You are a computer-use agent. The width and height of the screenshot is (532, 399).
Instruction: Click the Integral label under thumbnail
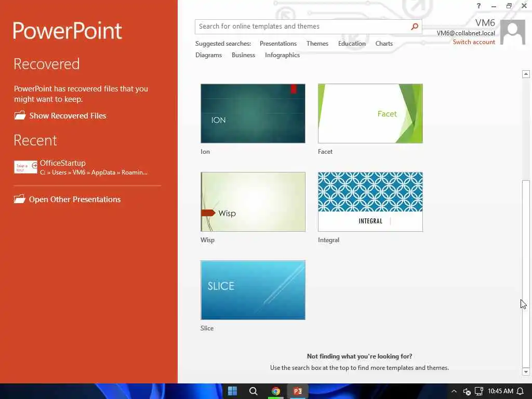328,240
